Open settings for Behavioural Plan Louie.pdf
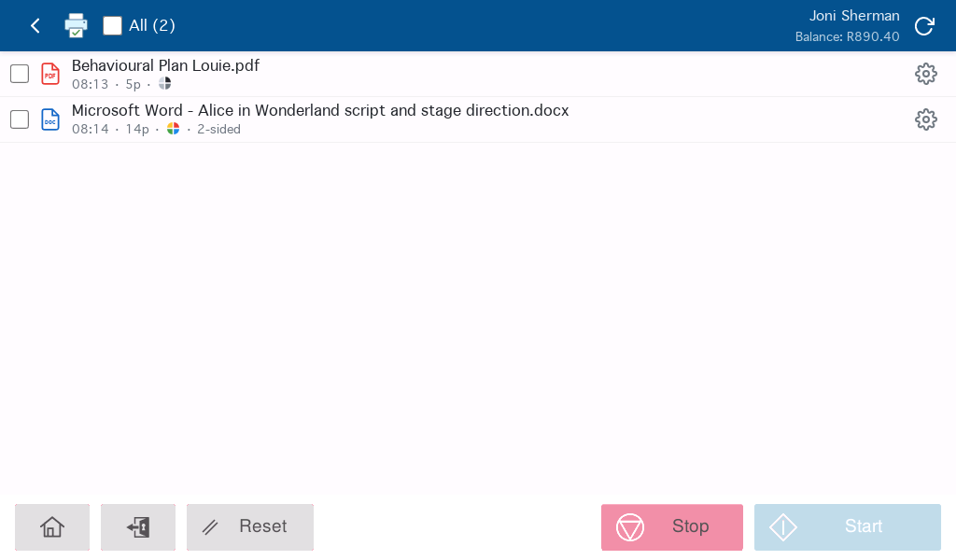This screenshot has height=560, width=956. point(925,74)
